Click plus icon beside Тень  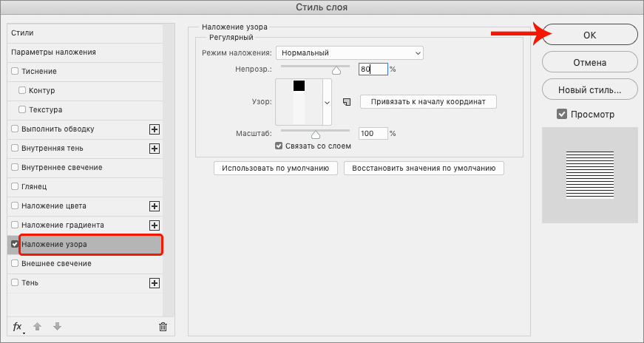(155, 283)
